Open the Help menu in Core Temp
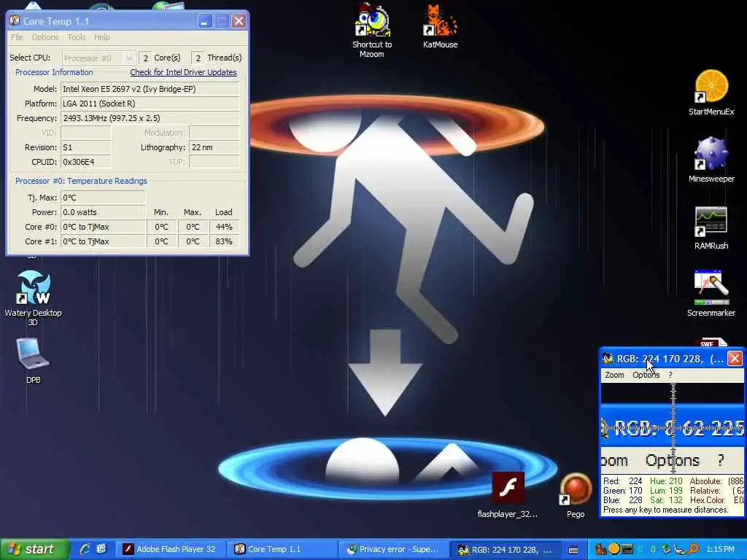This screenshot has height=560, width=747. [x=101, y=37]
